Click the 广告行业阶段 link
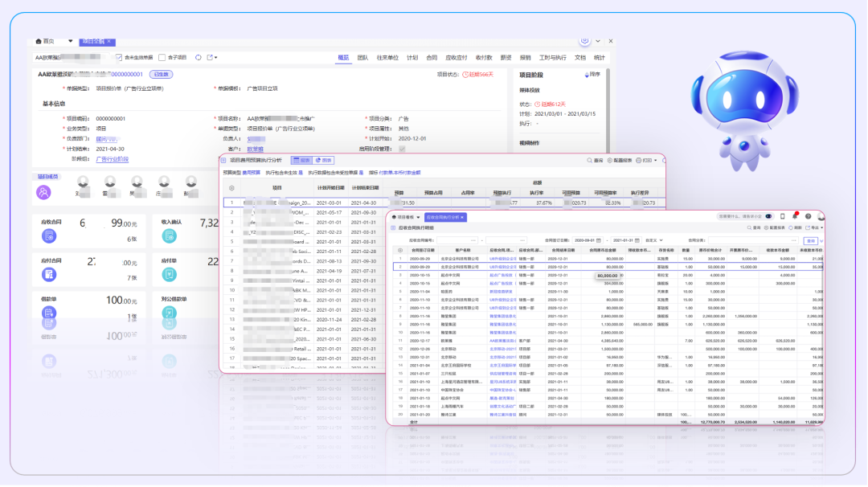 (112, 159)
